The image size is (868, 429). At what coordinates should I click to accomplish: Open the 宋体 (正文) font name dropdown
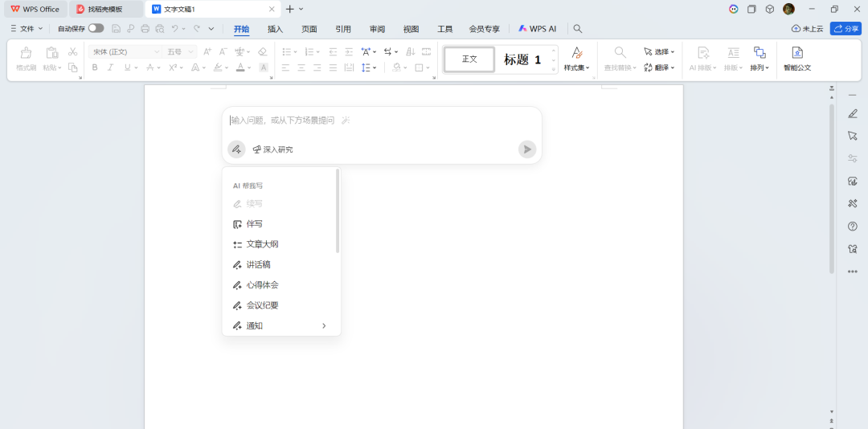[157, 51]
